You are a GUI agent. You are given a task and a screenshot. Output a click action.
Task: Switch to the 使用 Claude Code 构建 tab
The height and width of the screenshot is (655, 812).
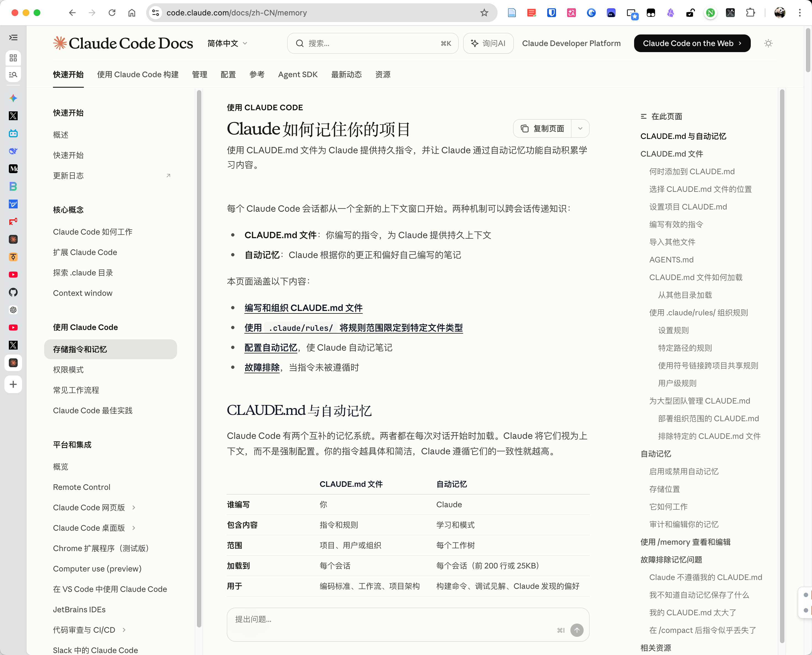(138, 75)
